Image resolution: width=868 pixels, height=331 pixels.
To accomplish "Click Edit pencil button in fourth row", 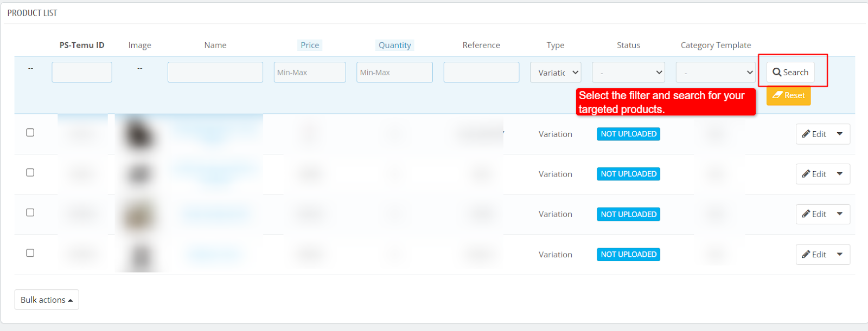I will (x=814, y=254).
